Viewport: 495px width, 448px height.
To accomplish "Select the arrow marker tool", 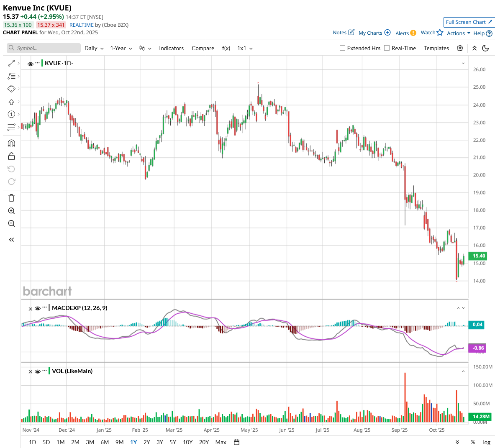I will [x=11, y=102].
